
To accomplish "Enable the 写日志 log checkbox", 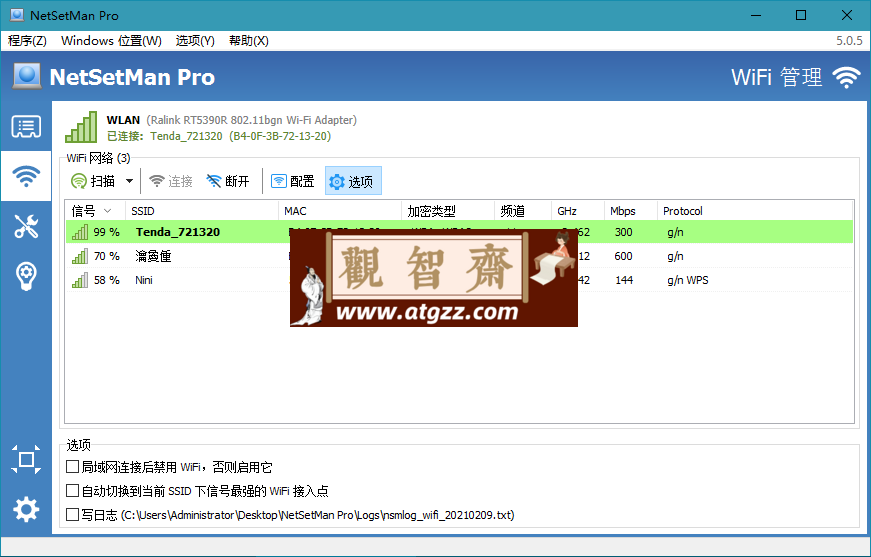I will [x=72, y=514].
